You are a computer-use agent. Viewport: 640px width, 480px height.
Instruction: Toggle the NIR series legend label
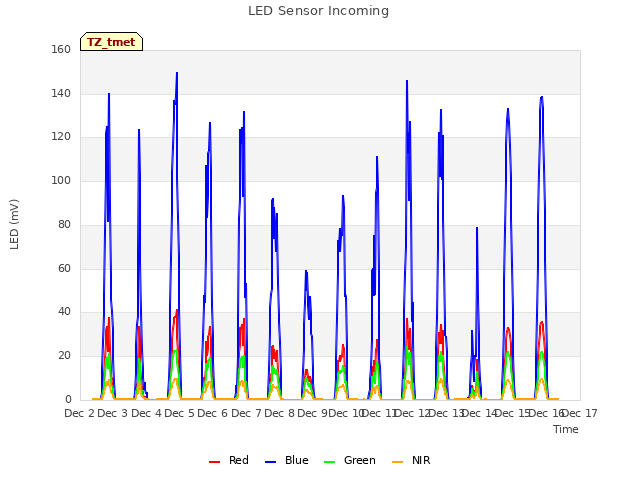pyautogui.click(x=421, y=460)
